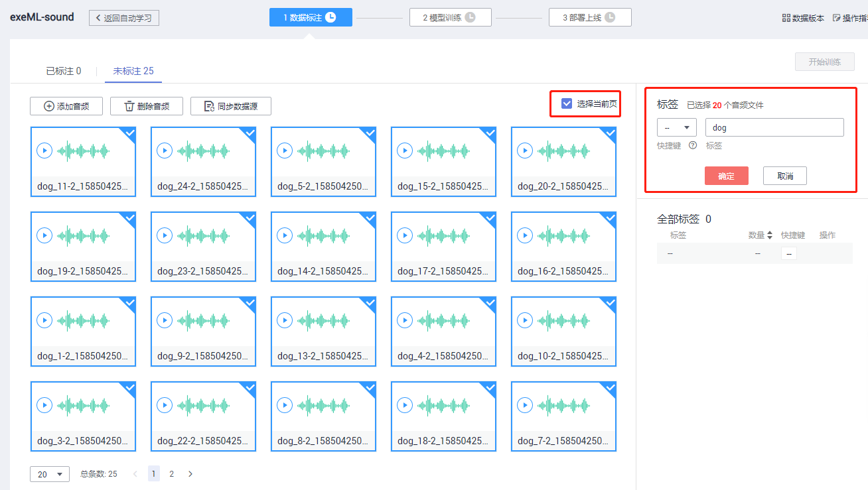
Task: Go to step 2 模型训练
Action: 451,17
